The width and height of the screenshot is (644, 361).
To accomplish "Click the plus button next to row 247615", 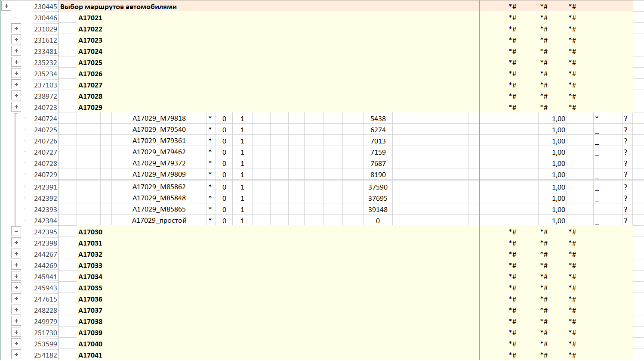I will click(x=16, y=299).
